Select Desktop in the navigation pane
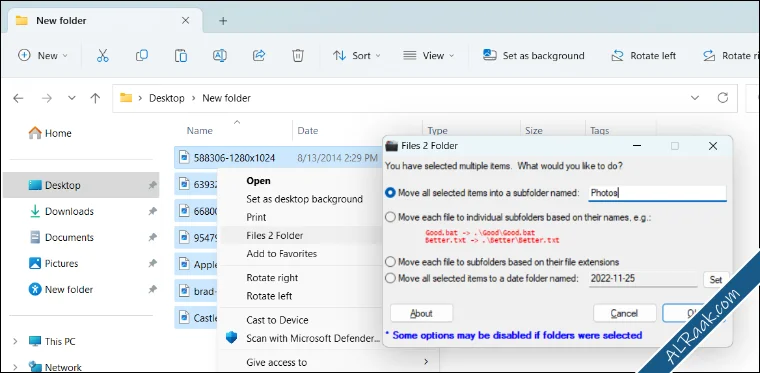Image resolution: width=760 pixels, height=373 pixels. 80,185
